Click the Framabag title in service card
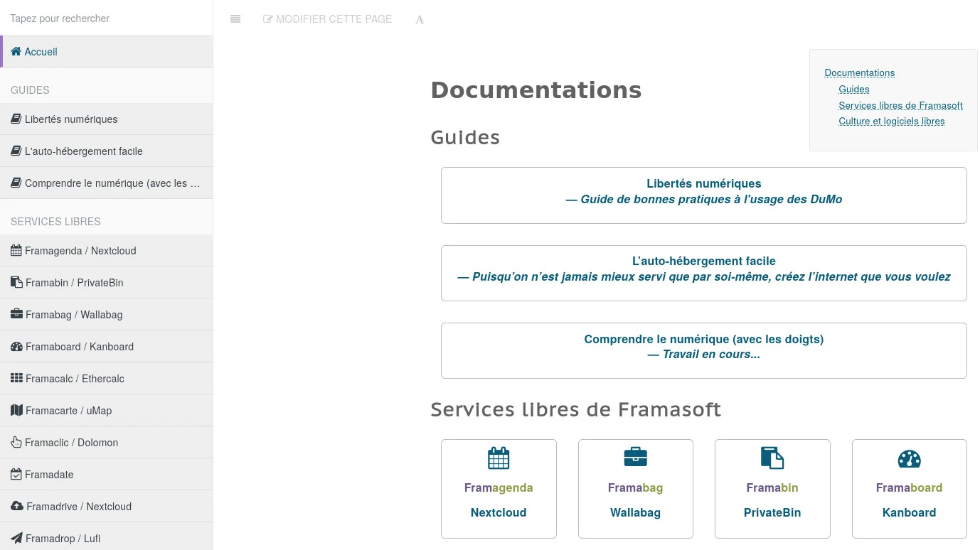The image size is (980, 550). point(636,488)
